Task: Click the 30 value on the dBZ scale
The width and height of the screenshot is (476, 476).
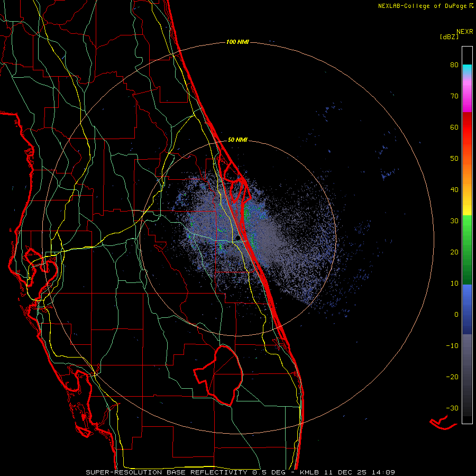Action: pyautogui.click(x=454, y=221)
